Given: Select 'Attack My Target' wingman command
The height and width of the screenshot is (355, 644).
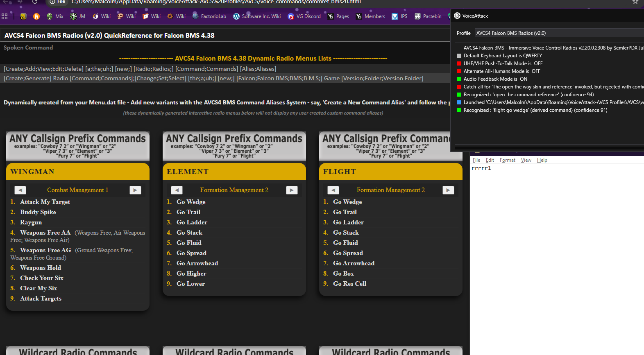Looking at the screenshot, I should coord(45,202).
